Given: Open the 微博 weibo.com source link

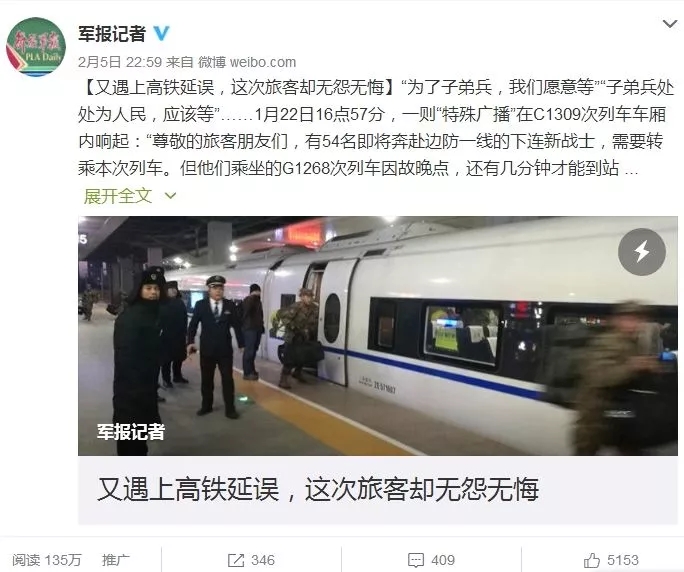Looking at the screenshot, I should pyautogui.click(x=247, y=62).
